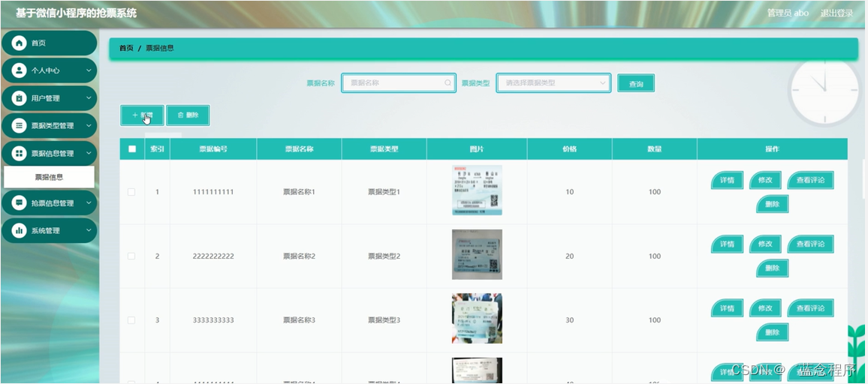Screen dimensions: 868x384
Task: Check the checkbox for row 2222222222
Action: pyautogui.click(x=131, y=256)
